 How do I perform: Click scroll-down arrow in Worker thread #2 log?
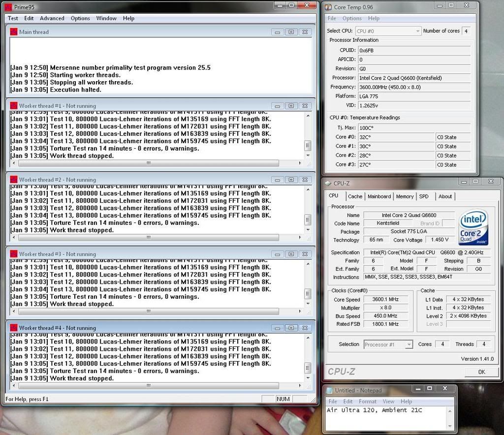pyautogui.click(x=308, y=230)
